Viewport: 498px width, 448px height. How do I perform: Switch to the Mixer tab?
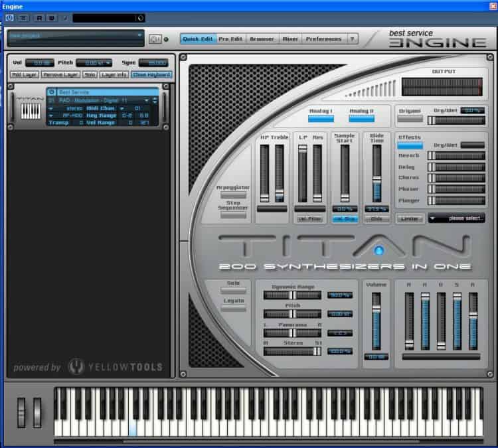click(290, 39)
